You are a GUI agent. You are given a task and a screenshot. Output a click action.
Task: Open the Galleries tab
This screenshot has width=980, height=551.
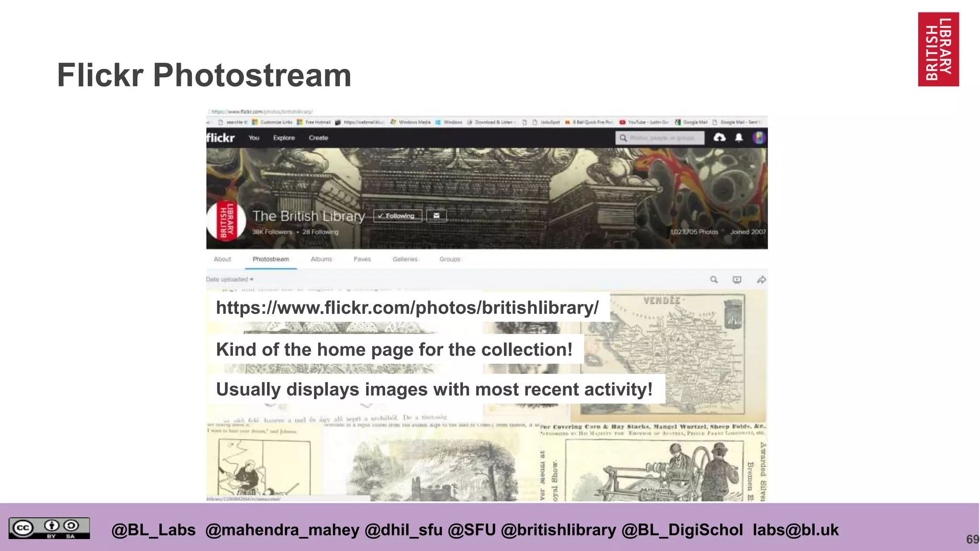click(405, 259)
